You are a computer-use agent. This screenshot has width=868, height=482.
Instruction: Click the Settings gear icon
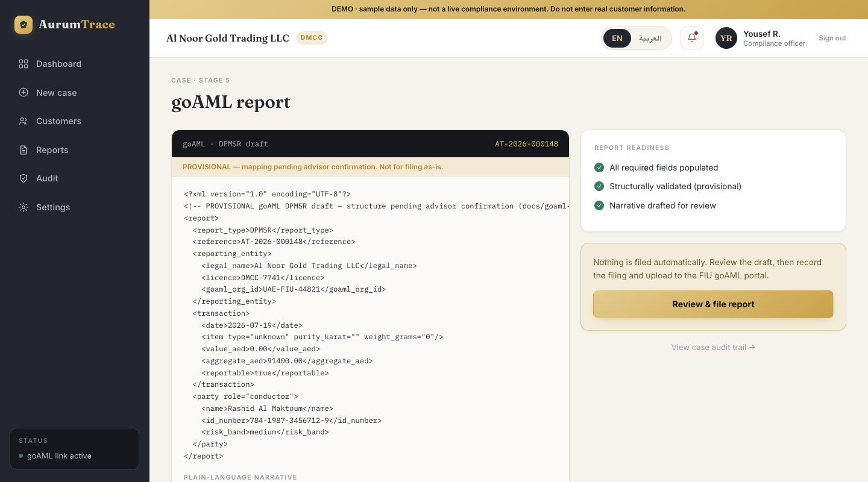[x=24, y=207]
